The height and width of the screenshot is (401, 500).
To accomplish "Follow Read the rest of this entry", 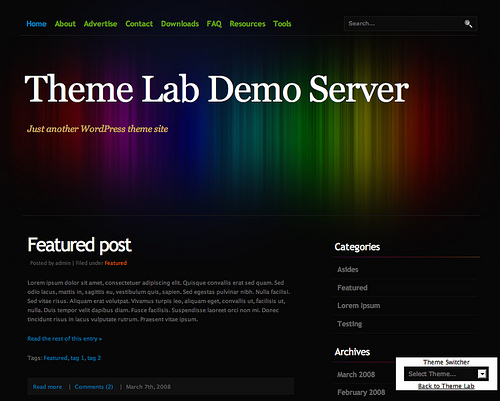I will click(x=64, y=339).
